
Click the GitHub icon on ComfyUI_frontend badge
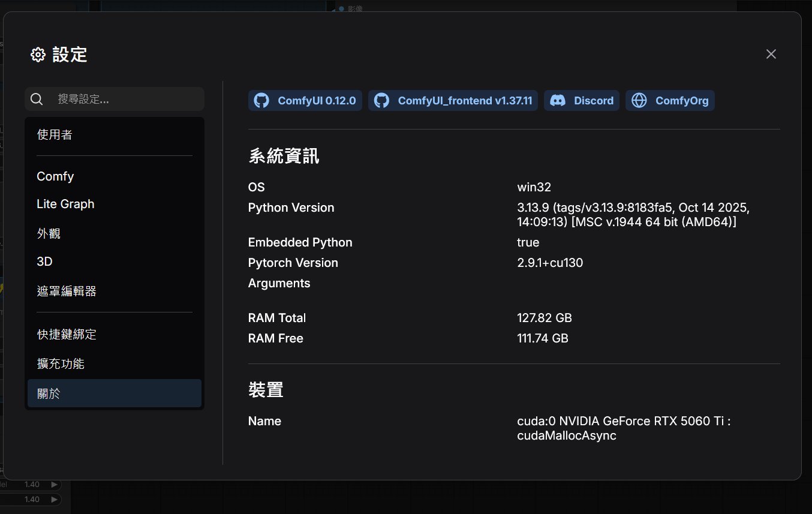click(x=381, y=101)
